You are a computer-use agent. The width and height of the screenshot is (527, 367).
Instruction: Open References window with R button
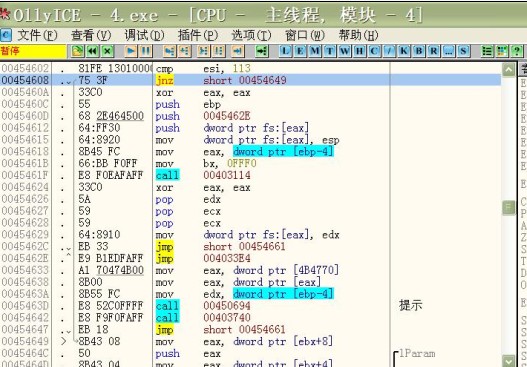click(x=434, y=51)
